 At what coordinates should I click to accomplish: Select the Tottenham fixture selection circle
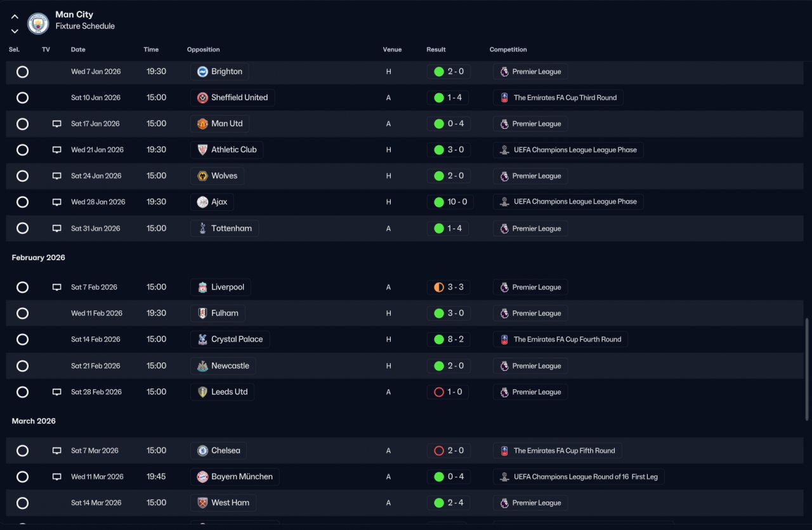click(x=22, y=229)
